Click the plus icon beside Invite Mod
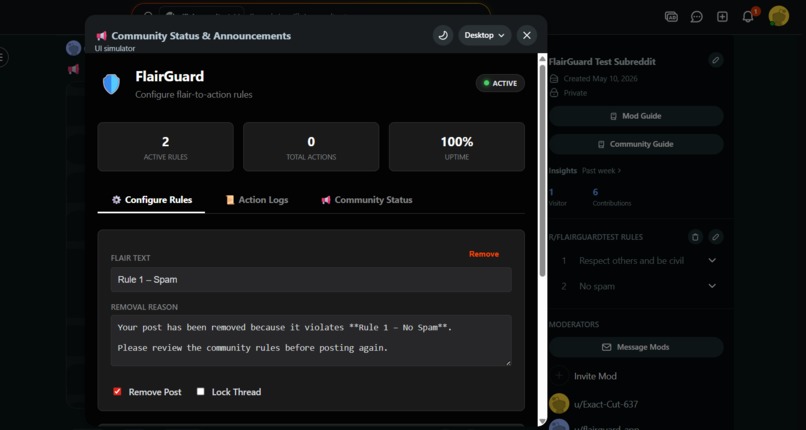806x430 pixels. click(559, 376)
